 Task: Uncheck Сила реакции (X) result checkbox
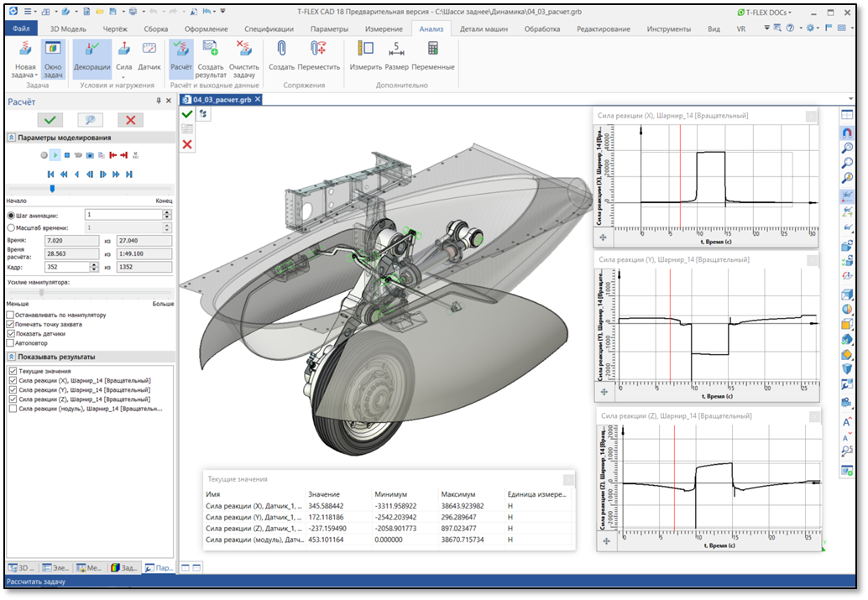pyautogui.click(x=12, y=380)
